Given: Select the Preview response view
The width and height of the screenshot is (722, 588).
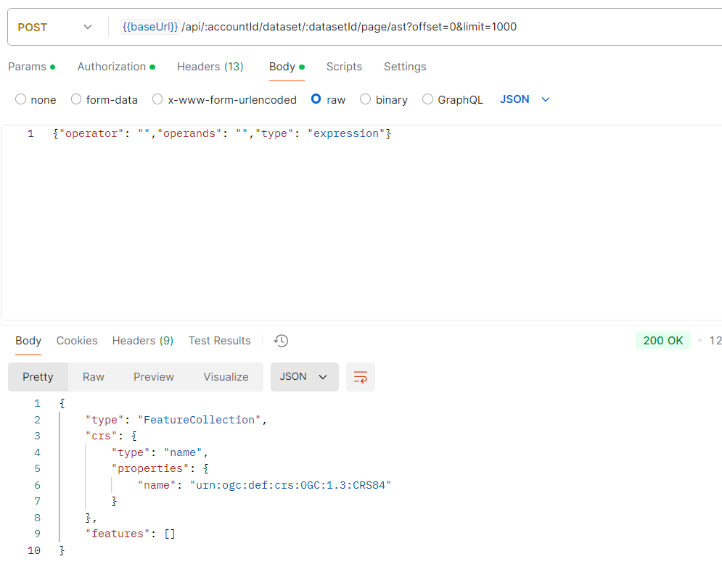Looking at the screenshot, I should [x=154, y=377].
